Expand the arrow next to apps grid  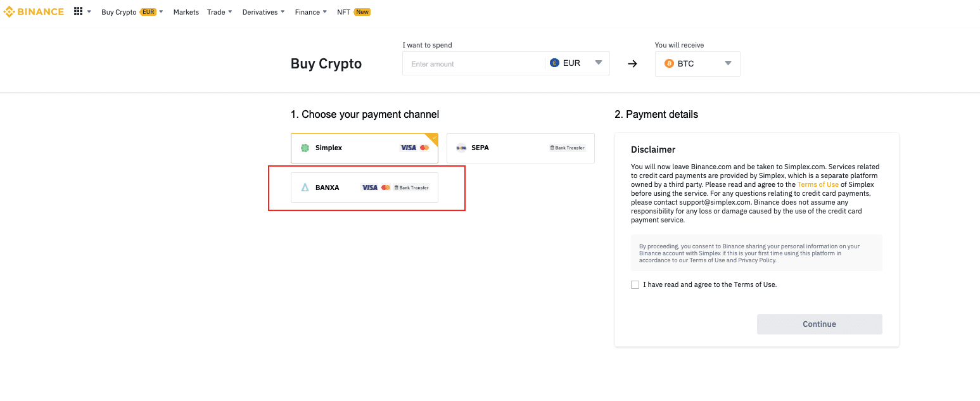(89, 12)
